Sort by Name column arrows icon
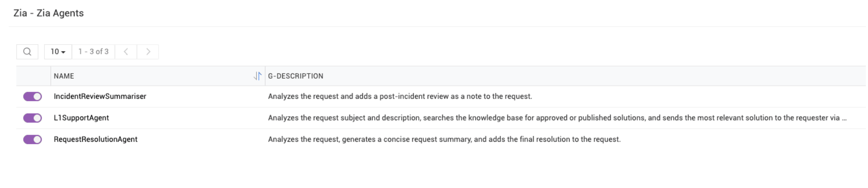The image size is (868, 188). [257, 76]
